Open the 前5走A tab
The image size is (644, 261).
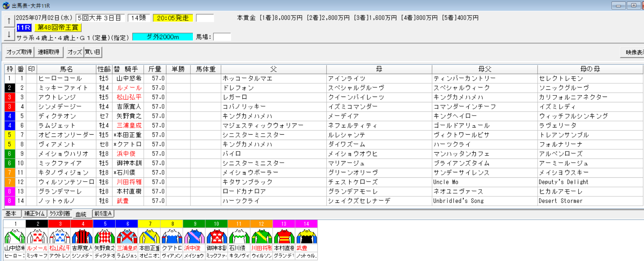coord(103,214)
